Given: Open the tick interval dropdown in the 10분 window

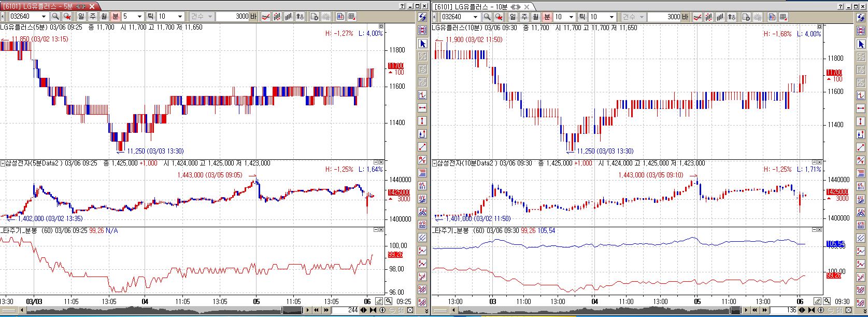Looking at the screenshot, I should [x=611, y=17].
